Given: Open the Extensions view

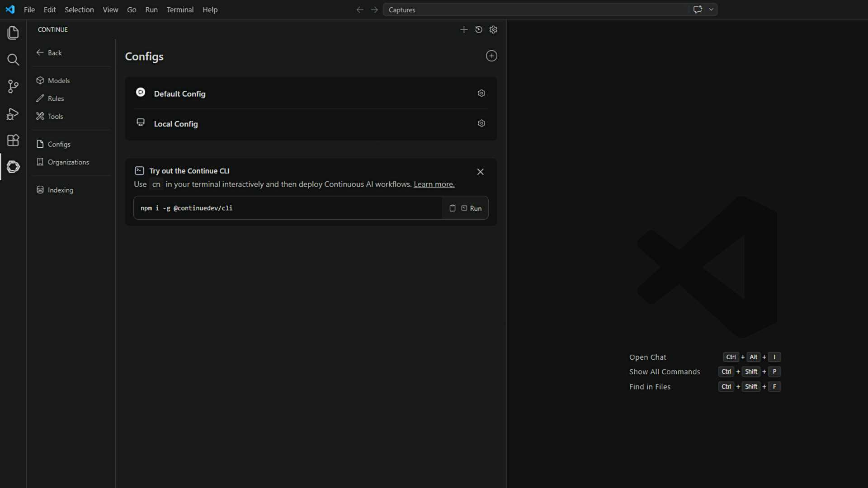Looking at the screenshot, I should pyautogui.click(x=13, y=140).
